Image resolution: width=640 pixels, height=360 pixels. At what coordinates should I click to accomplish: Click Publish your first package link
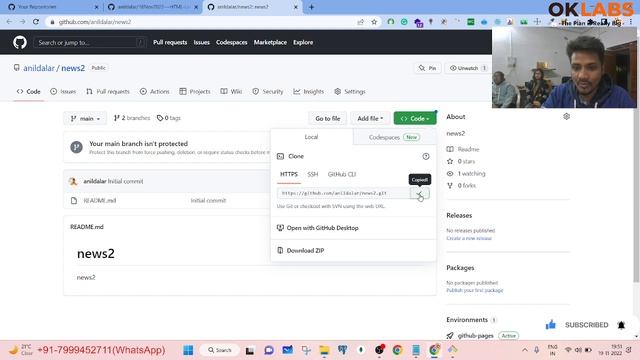pyautogui.click(x=475, y=290)
